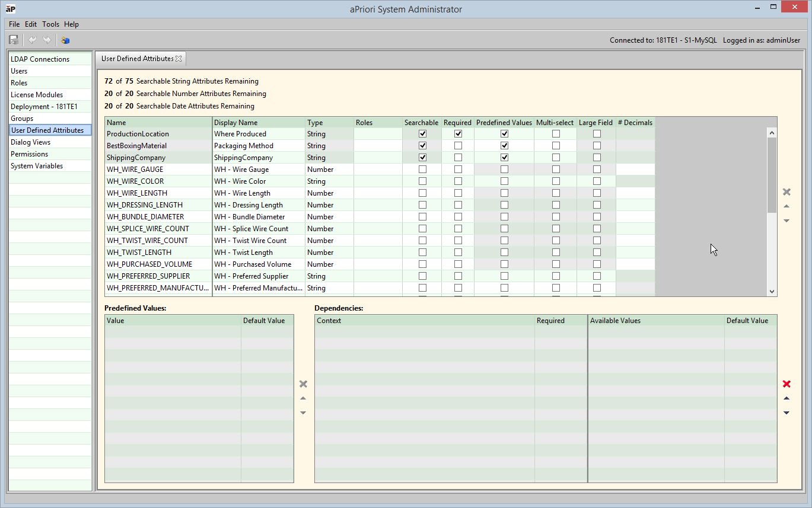Click the attributes table vertical scrollbar thumb
The image size is (812, 508).
(772, 175)
